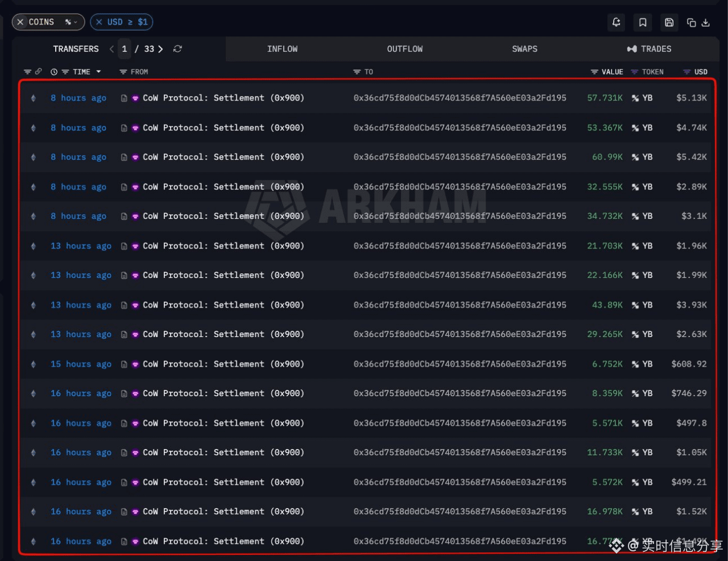
Task: Click the USD amount $608.92
Action: [x=689, y=364]
